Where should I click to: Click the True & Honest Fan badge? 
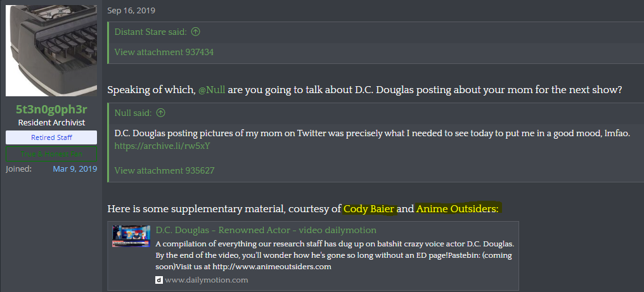51,154
